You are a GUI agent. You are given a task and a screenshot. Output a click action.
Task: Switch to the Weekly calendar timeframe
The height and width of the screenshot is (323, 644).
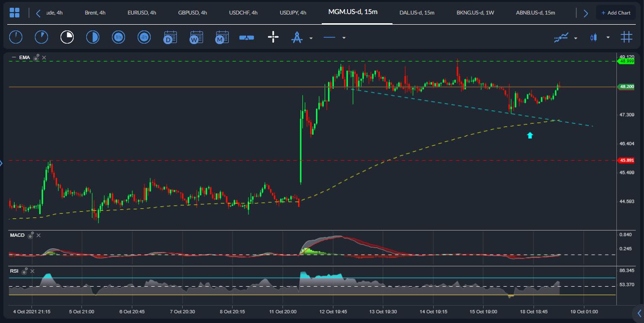click(x=196, y=37)
